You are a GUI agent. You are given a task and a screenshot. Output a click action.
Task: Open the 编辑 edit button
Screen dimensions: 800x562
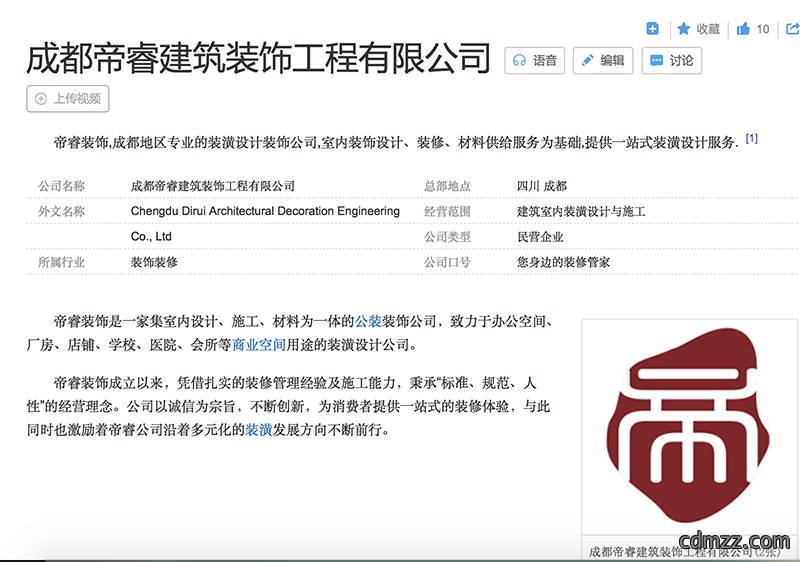[x=603, y=61]
